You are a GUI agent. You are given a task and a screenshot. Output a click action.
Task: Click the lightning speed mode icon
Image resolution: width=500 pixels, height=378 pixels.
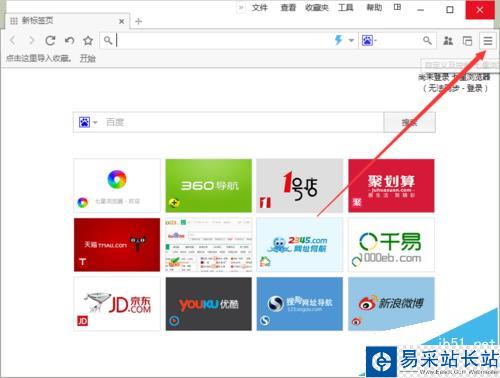point(339,40)
